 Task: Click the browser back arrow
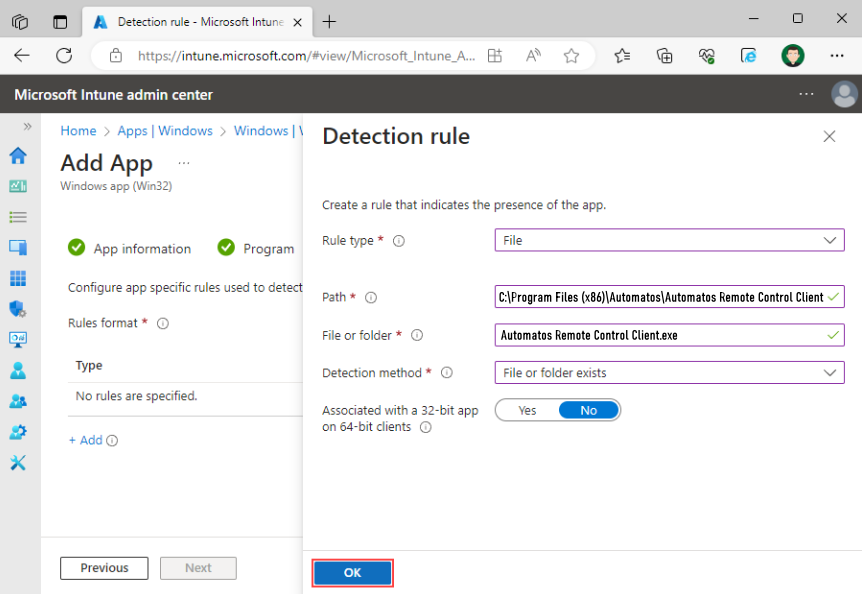click(22, 55)
